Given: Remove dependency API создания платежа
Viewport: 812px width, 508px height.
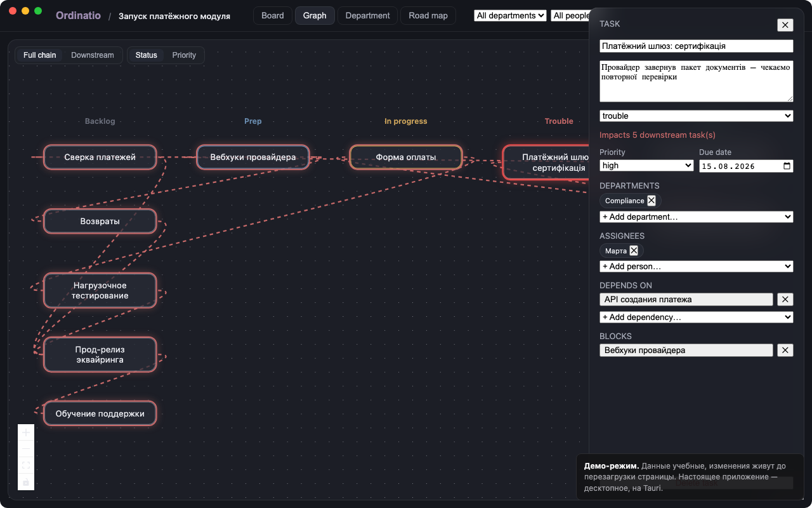Looking at the screenshot, I should (x=785, y=299).
